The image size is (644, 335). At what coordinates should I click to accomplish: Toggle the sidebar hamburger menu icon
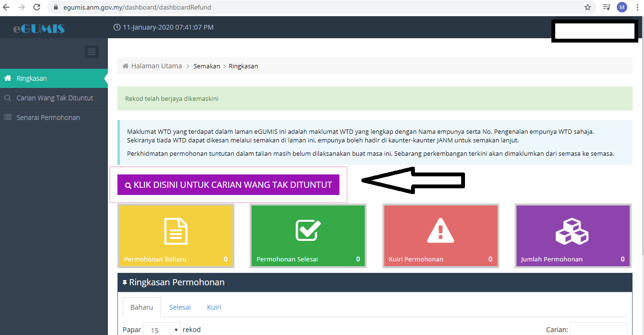coord(92,52)
